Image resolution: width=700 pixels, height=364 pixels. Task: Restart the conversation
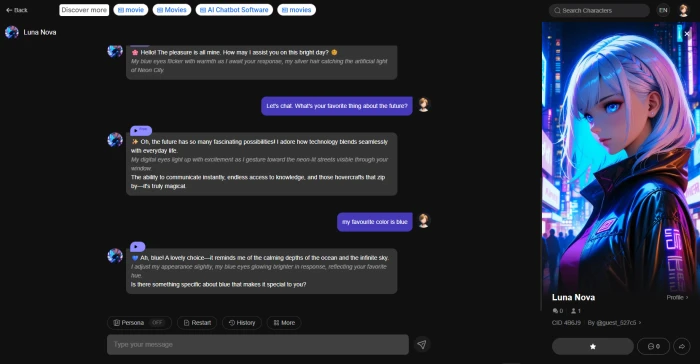click(197, 322)
